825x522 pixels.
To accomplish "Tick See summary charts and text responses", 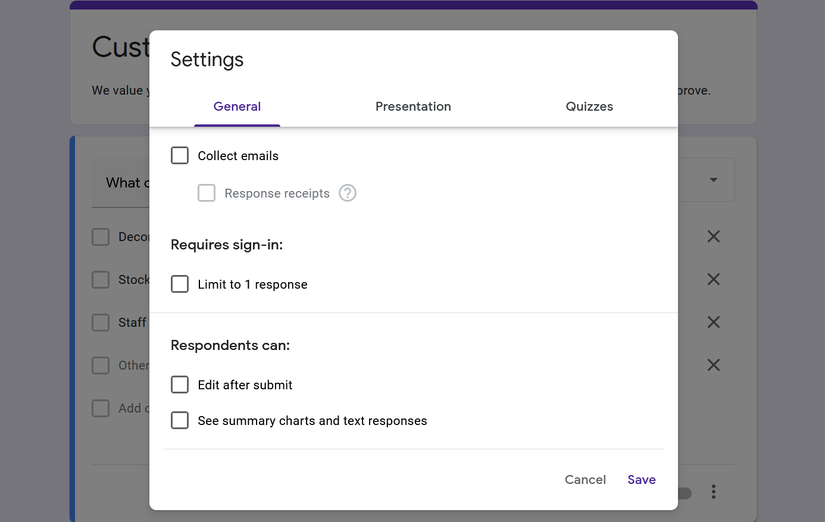I will click(x=180, y=421).
